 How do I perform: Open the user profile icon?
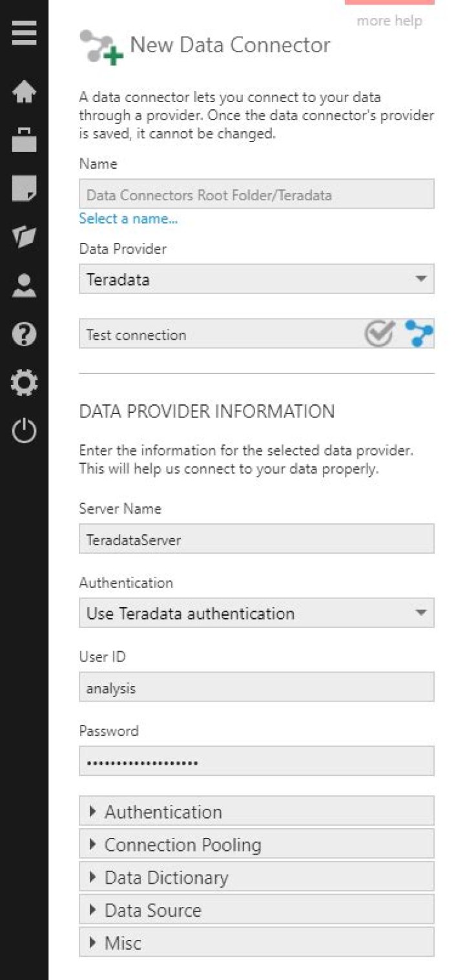click(24, 285)
